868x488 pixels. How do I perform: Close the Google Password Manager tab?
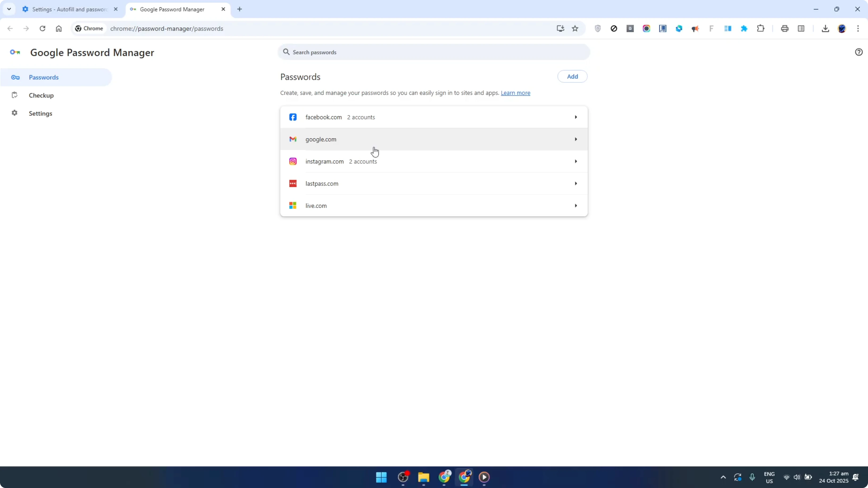pyautogui.click(x=223, y=9)
